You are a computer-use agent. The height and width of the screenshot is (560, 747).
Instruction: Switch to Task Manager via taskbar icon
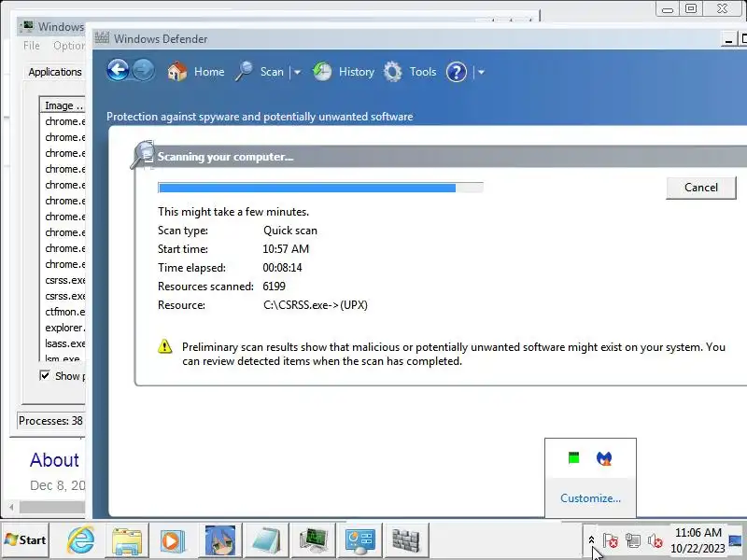coord(313,540)
